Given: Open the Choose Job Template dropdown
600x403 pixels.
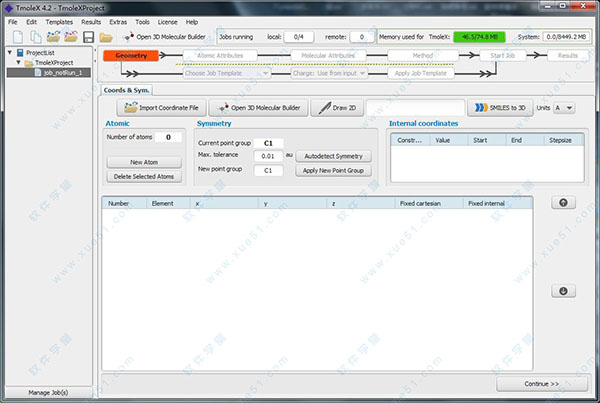Looking at the screenshot, I should [x=227, y=73].
